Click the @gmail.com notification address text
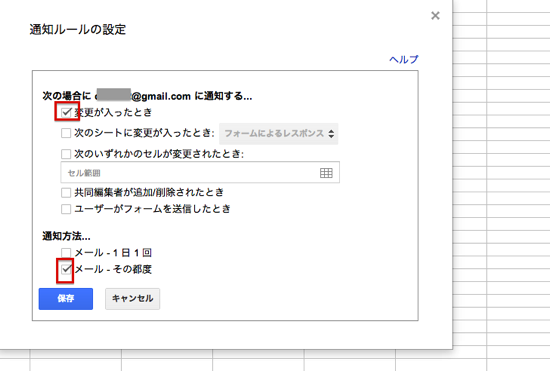Screen dimensions: 550x371 (x=144, y=96)
